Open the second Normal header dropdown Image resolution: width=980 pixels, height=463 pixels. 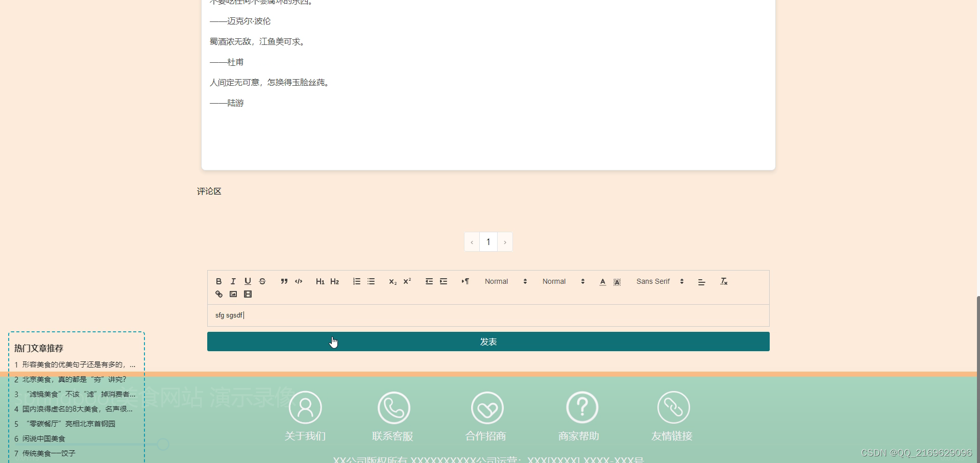pyautogui.click(x=563, y=281)
